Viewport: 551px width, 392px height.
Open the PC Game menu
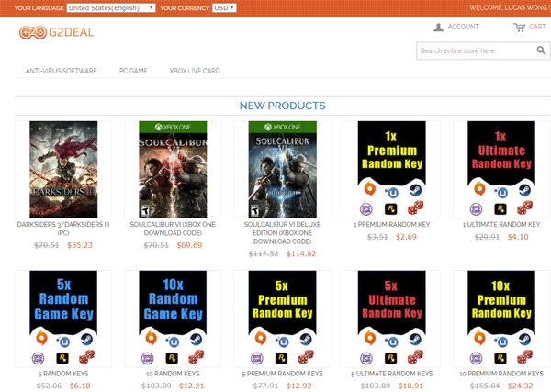133,71
